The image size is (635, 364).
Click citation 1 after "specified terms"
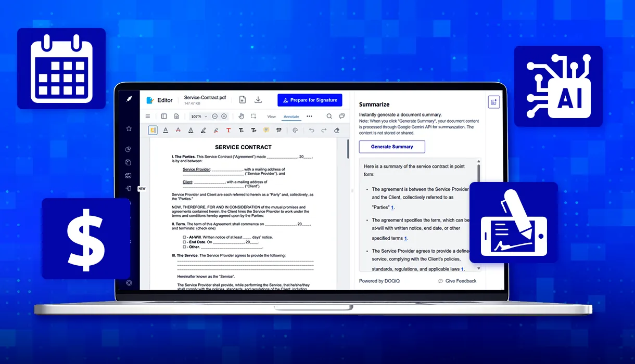(x=406, y=239)
